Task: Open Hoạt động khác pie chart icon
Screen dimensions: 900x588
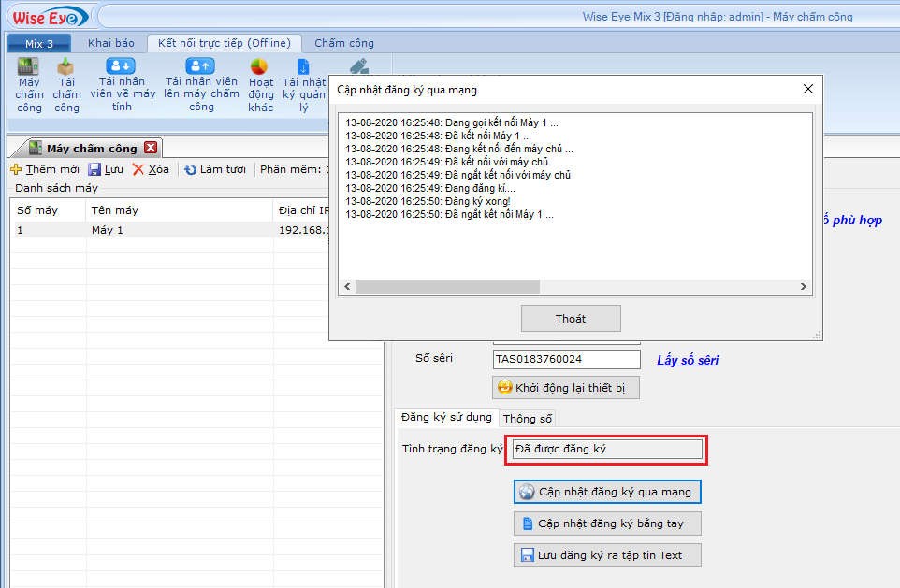Action: (x=260, y=67)
